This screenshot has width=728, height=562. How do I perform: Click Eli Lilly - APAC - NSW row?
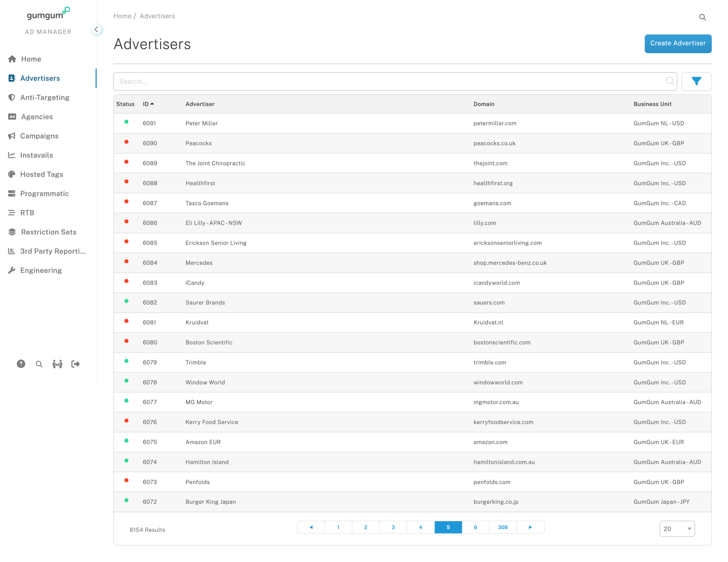pyautogui.click(x=412, y=223)
